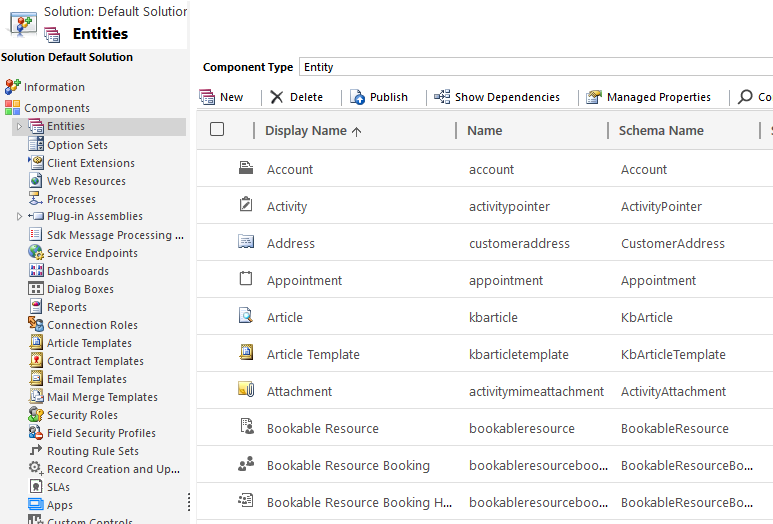773x524 pixels.
Task: Open Option Sets in the sidebar
Action: click(x=77, y=145)
